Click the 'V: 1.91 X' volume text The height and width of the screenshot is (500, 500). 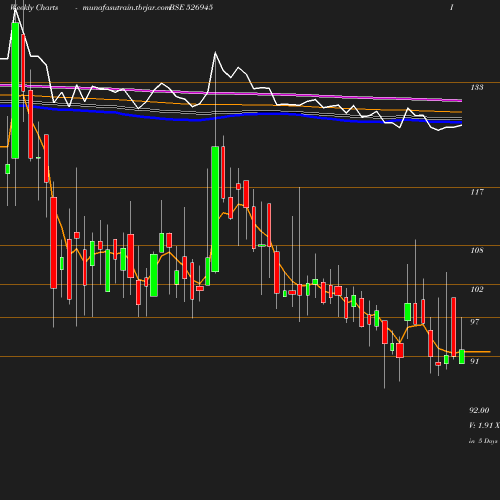point(484,425)
